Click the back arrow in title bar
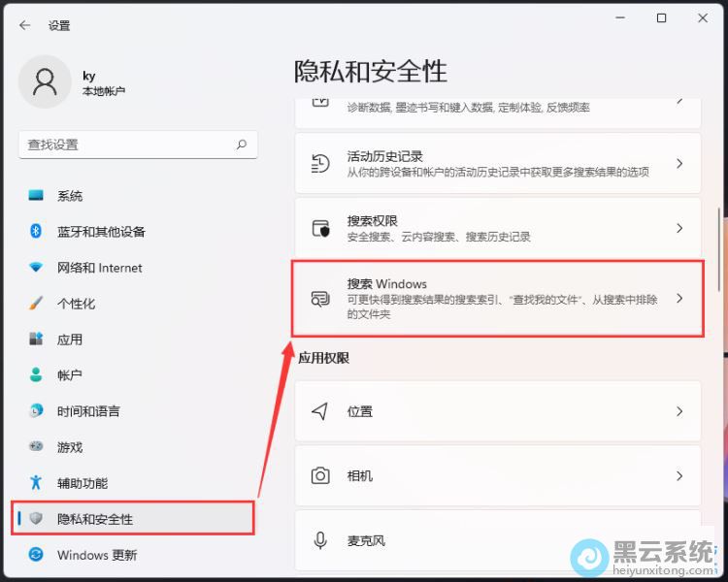The height and width of the screenshot is (582, 728). [x=24, y=25]
